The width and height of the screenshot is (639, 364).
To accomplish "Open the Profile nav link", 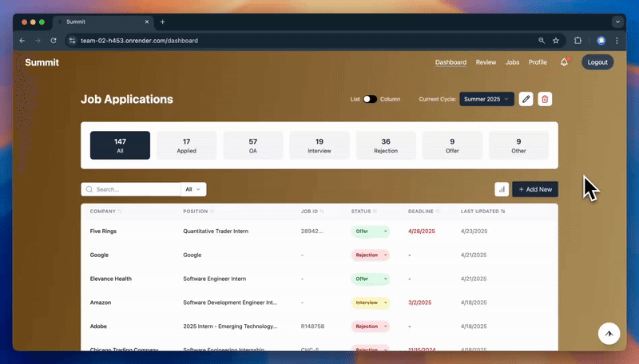I will click(x=538, y=62).
